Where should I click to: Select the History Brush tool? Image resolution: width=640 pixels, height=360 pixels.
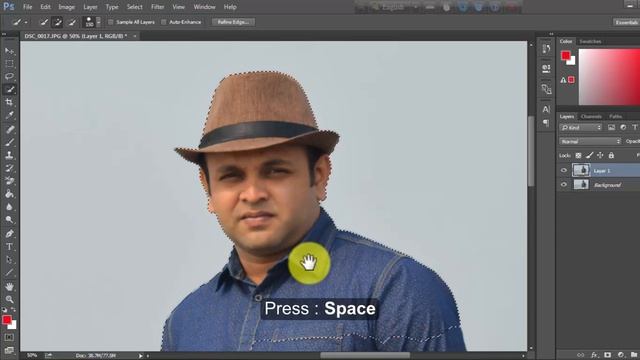coord(9,168)
